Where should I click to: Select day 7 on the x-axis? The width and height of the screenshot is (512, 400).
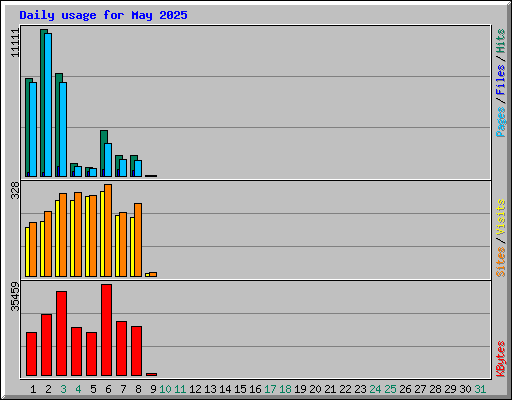123,389
